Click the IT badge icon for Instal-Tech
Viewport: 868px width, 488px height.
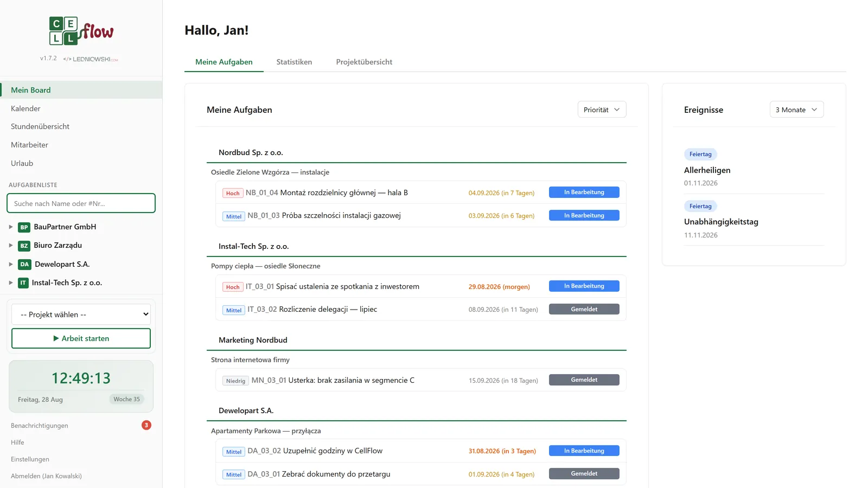click(x=23, y=283)
